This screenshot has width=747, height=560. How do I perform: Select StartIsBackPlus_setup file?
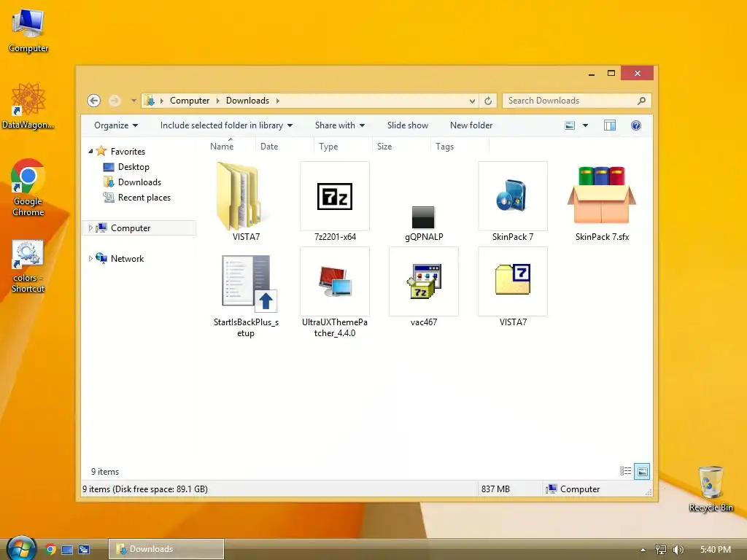[x=249, y=284]
